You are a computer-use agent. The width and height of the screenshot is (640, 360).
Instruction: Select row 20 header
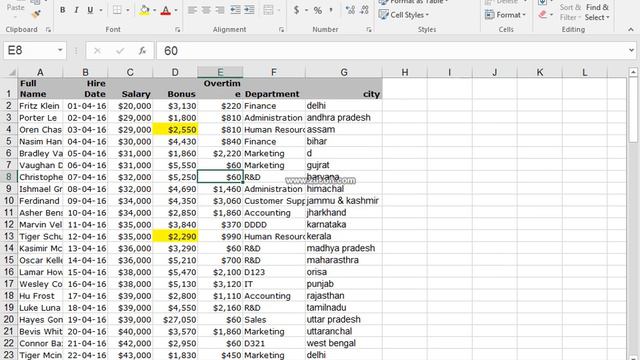click(9, 319)
